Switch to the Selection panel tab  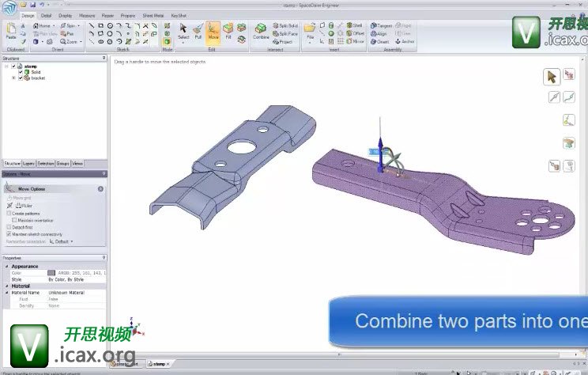click(x=46, y=163)
